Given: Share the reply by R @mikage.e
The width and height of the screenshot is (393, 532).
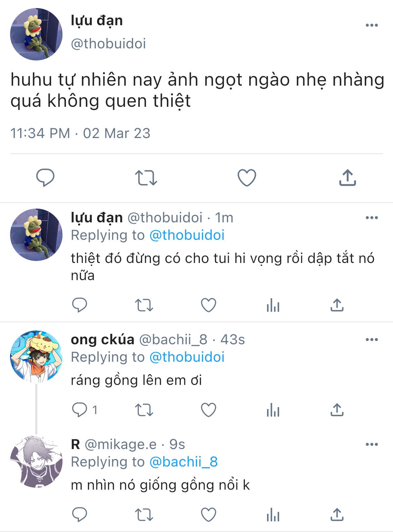Looking at the screenshot, I should click(337, 514).
